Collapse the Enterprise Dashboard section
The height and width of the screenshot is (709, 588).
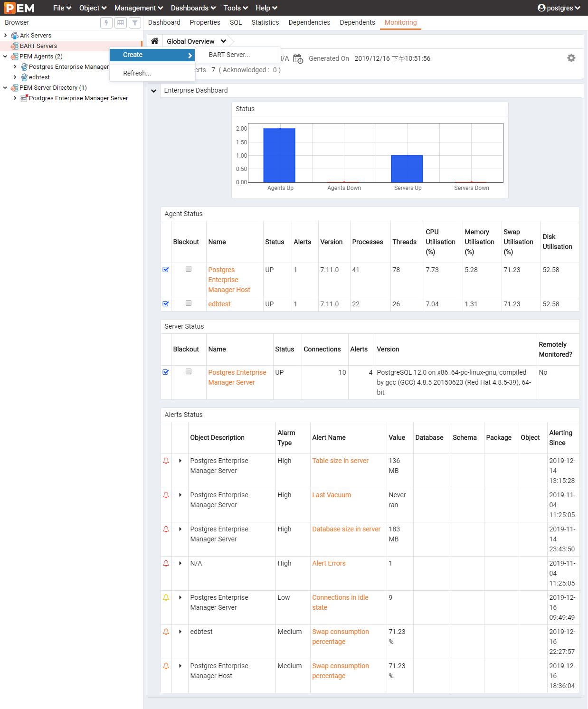tap(153, 91)
